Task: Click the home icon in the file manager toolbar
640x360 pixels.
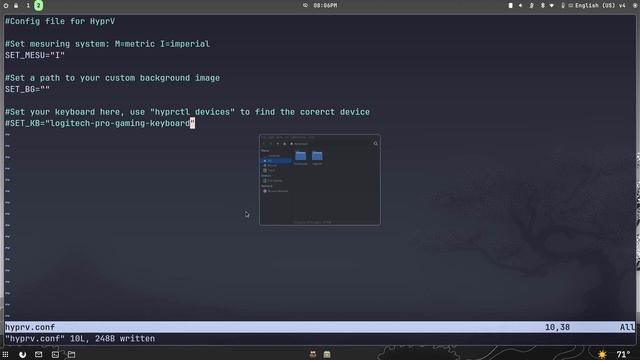Action: click(x=284, y=144)
